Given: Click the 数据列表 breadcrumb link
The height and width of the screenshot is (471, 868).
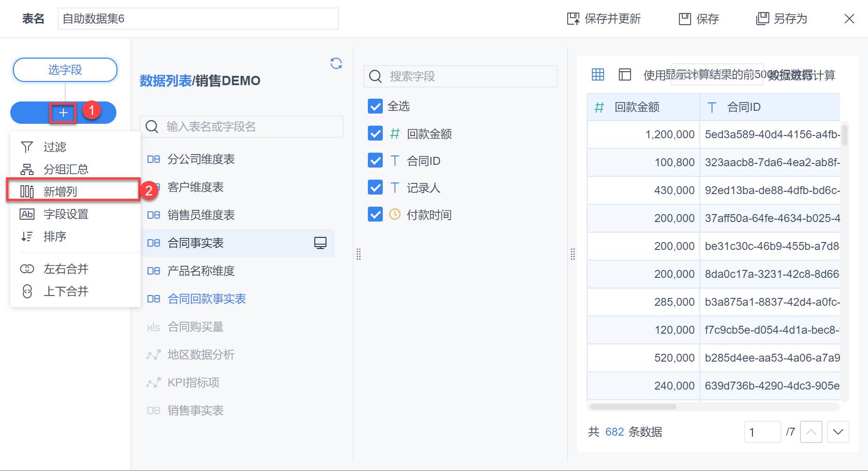Looking at the screenshot, I should click(165, 81).
